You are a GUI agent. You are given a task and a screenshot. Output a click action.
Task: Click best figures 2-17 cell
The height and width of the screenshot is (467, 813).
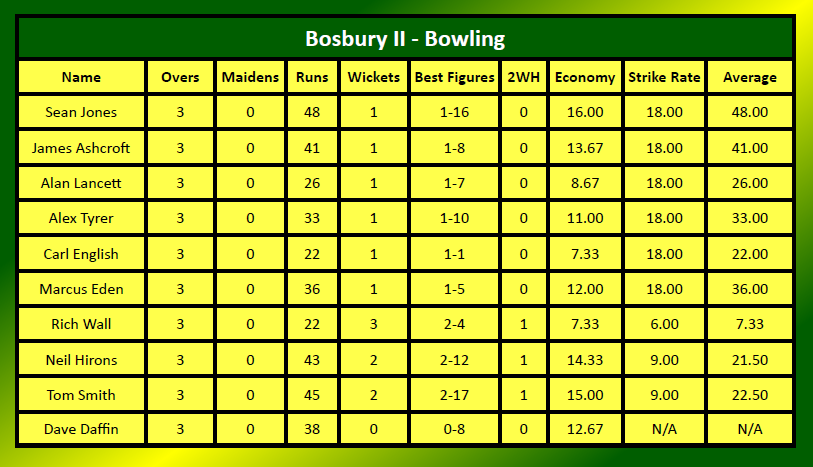coord(455,395)
